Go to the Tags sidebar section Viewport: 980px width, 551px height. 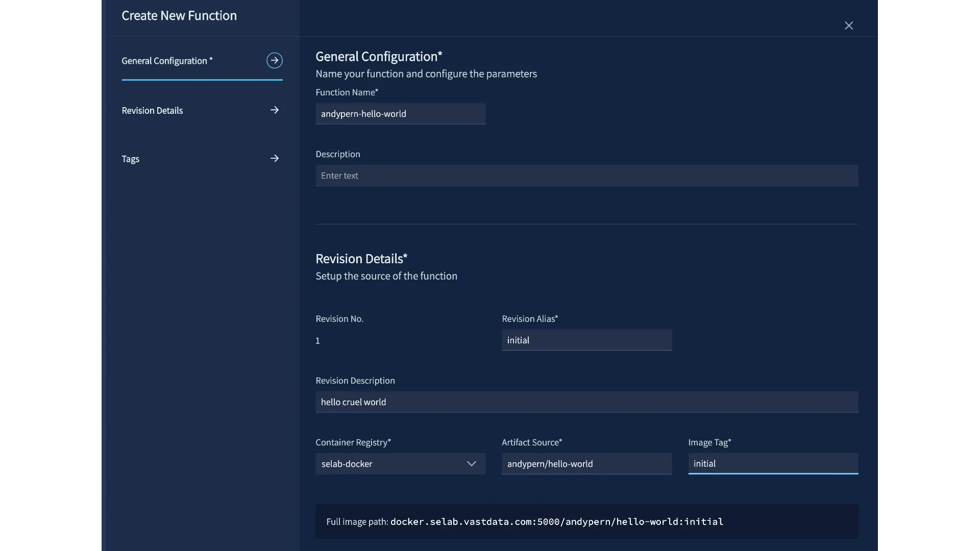click(x=202, y=159)
